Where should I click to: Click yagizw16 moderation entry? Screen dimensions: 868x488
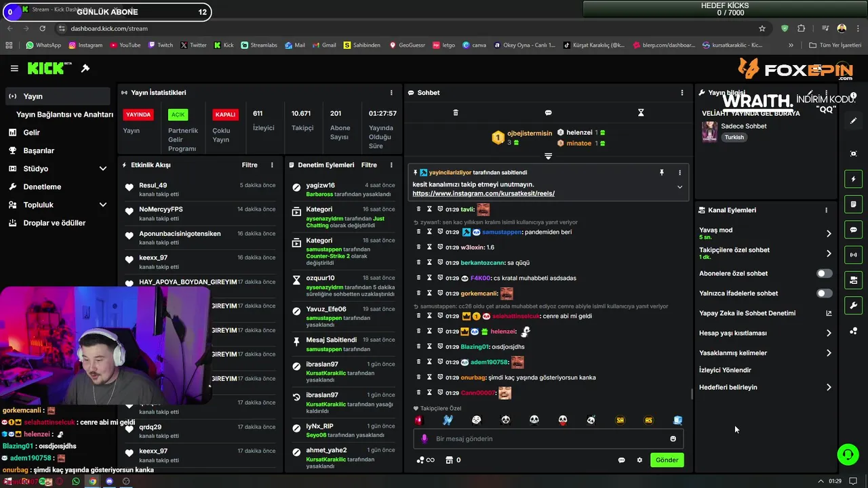pyautogui.click(x=342, y=189)
